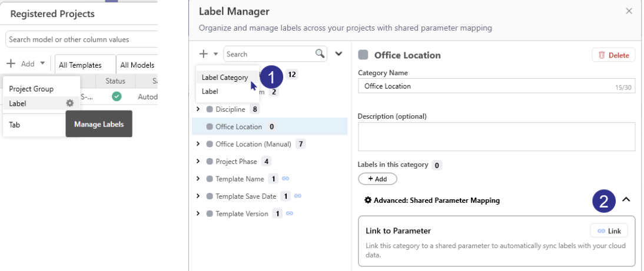Click the magnifier icon in label search

coord(320,53)
